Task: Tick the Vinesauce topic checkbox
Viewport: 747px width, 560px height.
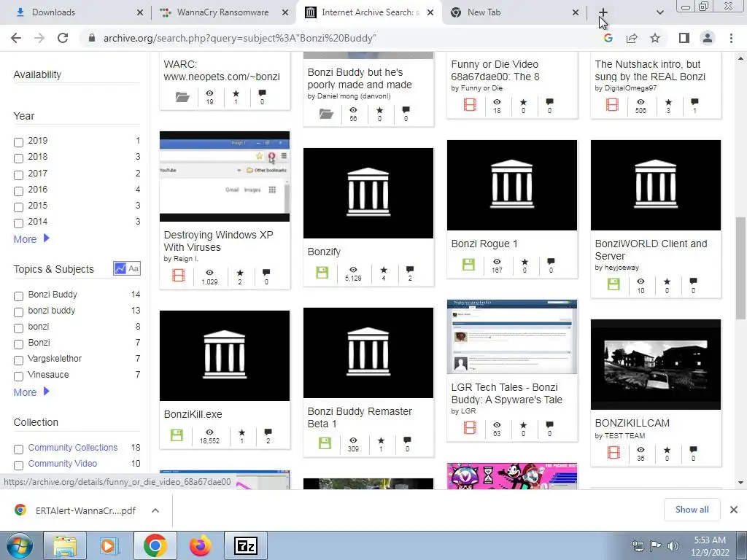Action: pyautogui.click(x=18, y=376)
